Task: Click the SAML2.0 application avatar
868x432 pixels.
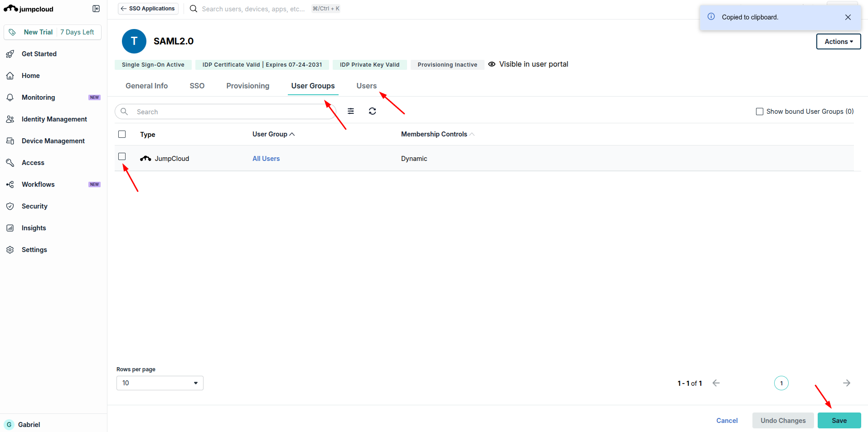Action: point(134,41)
